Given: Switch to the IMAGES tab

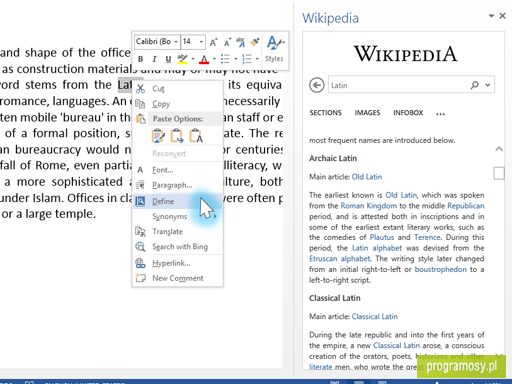Looking at the screenshot, I should coord(367,113).
